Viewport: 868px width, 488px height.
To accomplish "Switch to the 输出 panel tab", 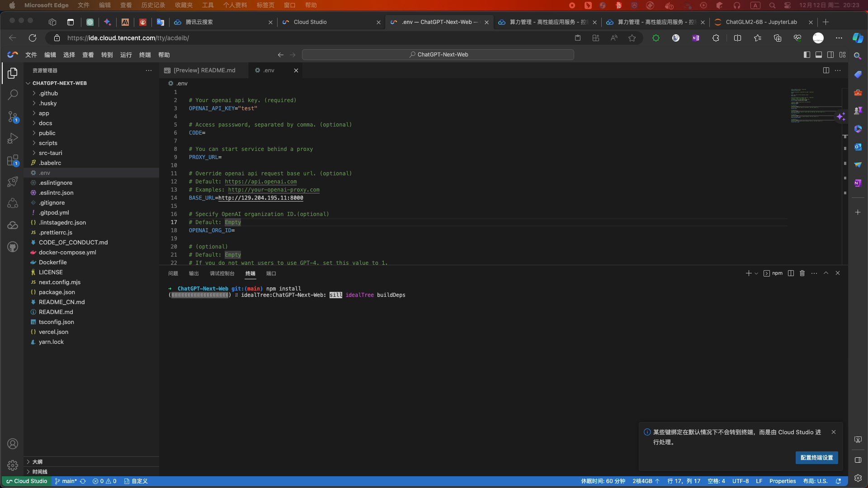I will click(193, 273).
